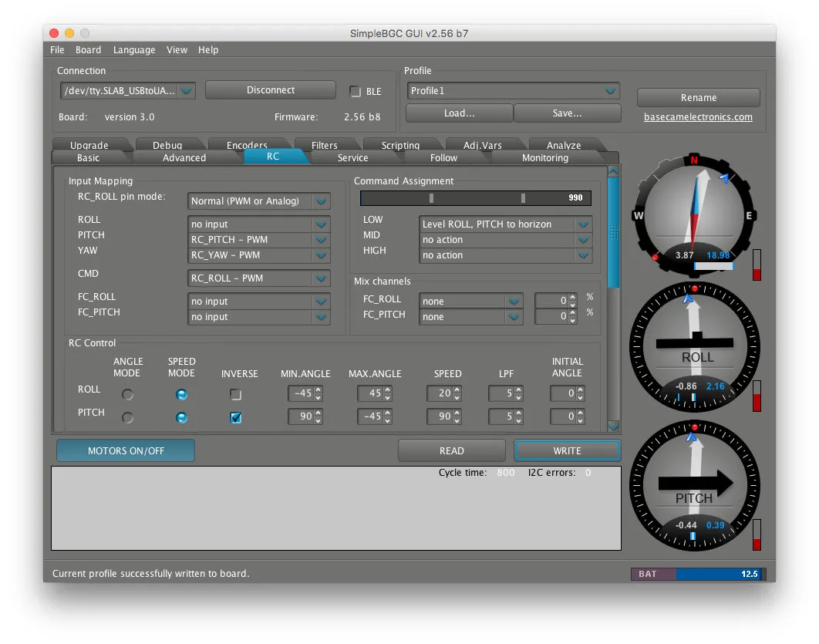
Task: Open the Profile1 dropdown
Action: tap(514, 91)
